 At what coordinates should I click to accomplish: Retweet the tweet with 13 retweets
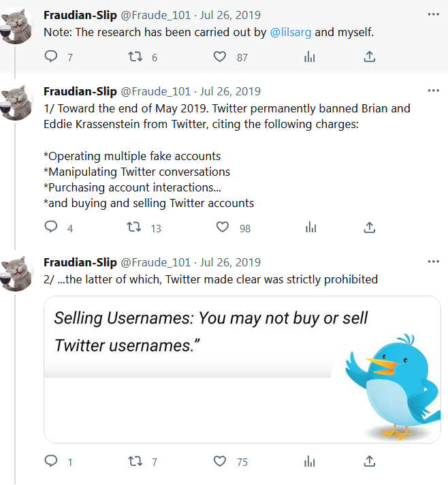tap(135, 228)
